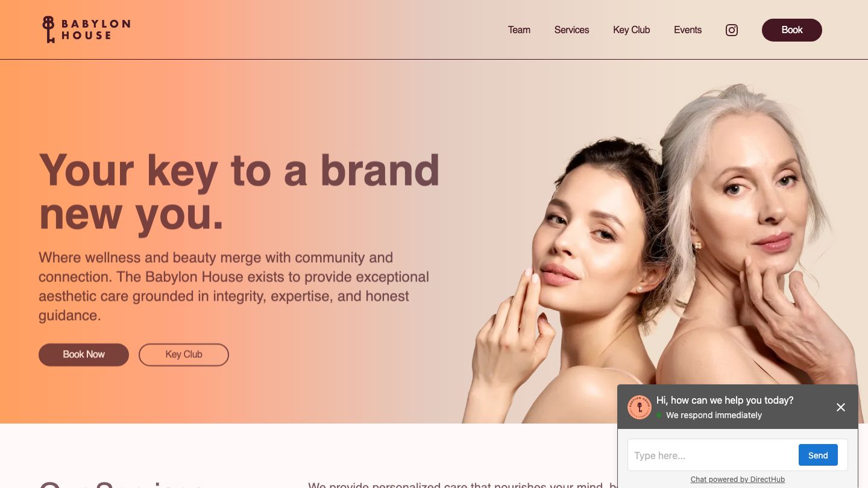The height and width of the screenshot is (488, 868).
Task: Go to Key Club in top navigation
Action: click(x=631, y=30)
